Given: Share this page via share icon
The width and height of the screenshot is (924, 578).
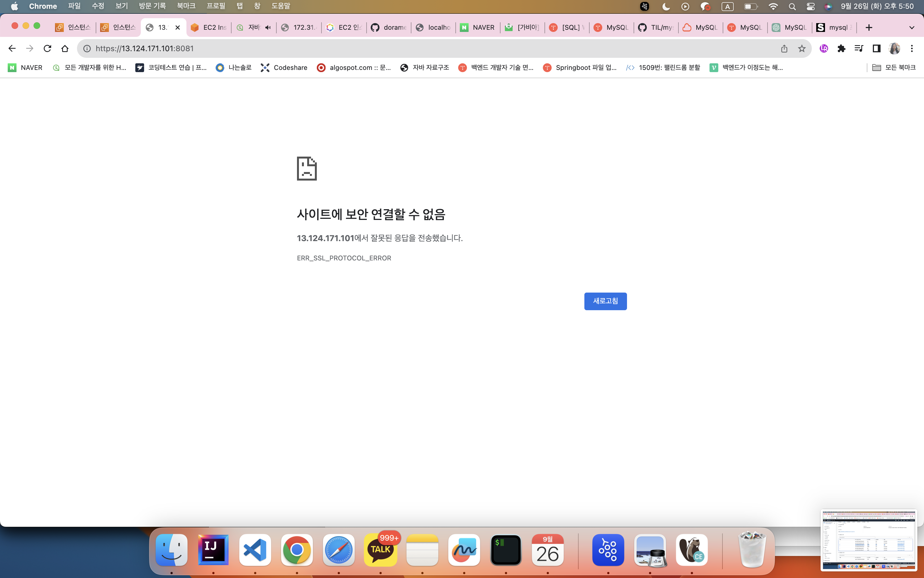Looking at the screenshot, I should [x=784, y=48].
